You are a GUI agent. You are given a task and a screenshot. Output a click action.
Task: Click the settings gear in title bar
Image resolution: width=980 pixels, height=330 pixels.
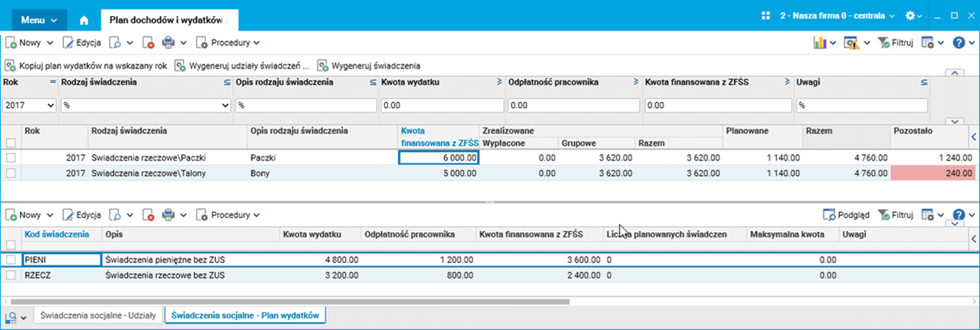[x=909, y=15]
